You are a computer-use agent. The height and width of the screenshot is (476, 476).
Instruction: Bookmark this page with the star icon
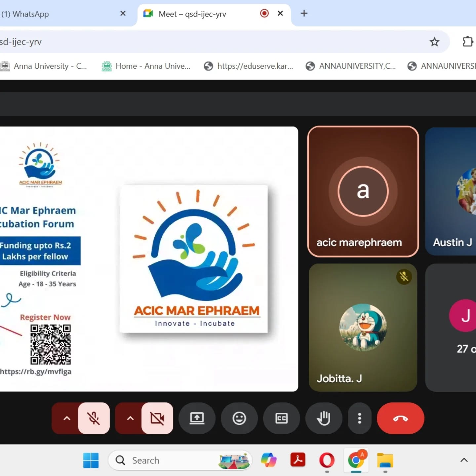434,42
